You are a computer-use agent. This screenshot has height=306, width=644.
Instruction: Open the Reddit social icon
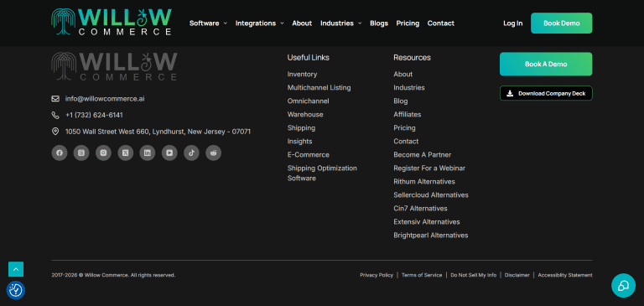pyautogui.click(x=214, y=153)
